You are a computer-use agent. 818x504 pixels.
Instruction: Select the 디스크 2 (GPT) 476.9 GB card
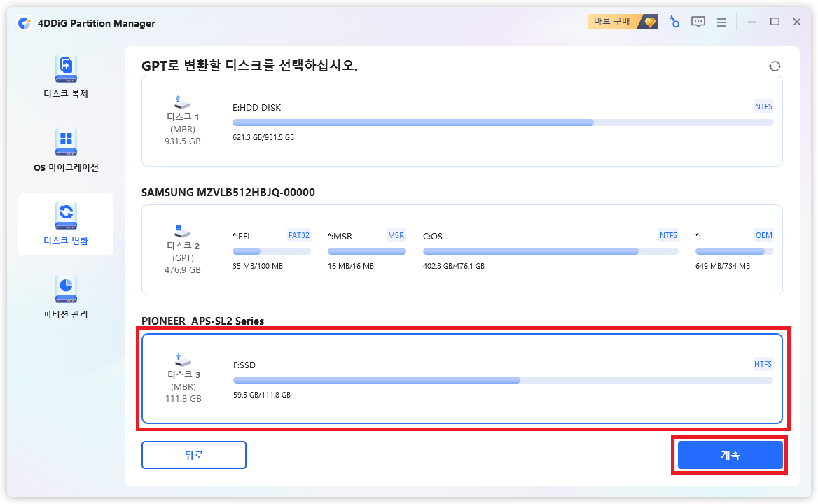point(462,250)
